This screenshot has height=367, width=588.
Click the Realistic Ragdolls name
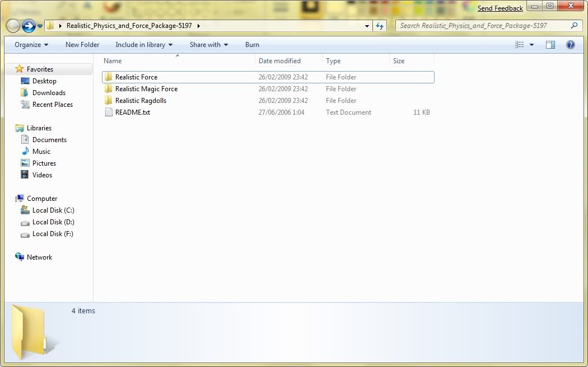click(141, 100)
